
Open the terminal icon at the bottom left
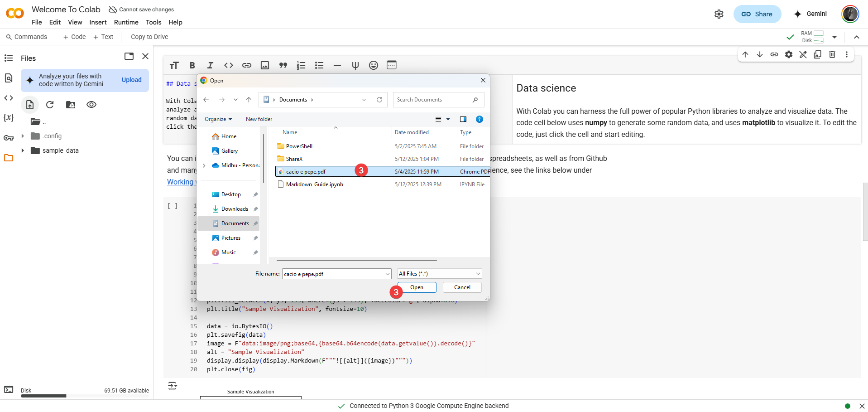click(x=9, y=389)
